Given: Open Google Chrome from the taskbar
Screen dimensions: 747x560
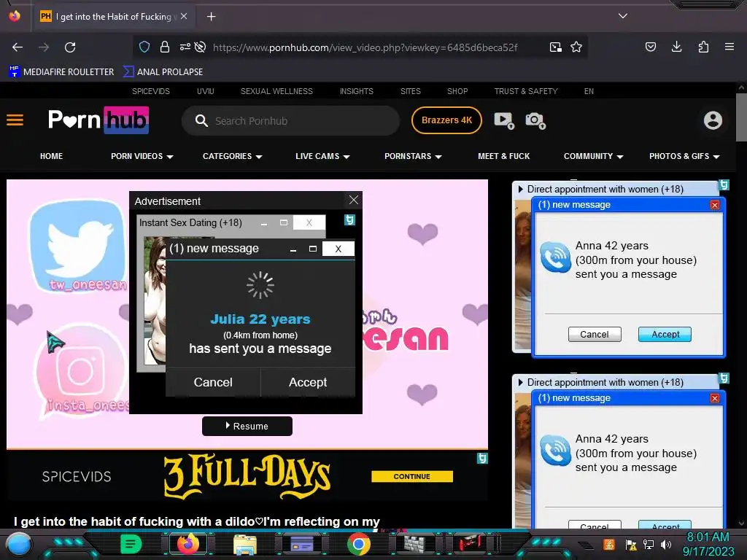Looking at the screenshot, I should (359, 544).
